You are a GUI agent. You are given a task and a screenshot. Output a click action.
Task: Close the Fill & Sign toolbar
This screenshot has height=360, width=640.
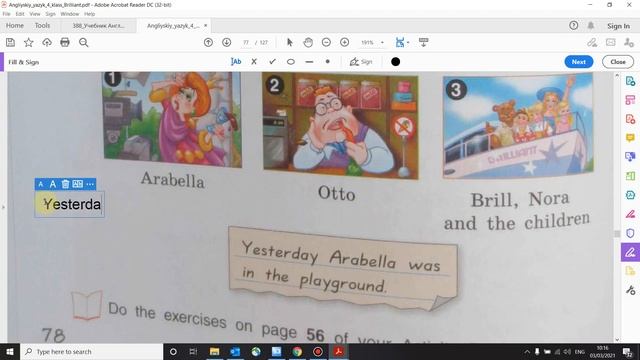pyautogui.click(x=618, y=62)
